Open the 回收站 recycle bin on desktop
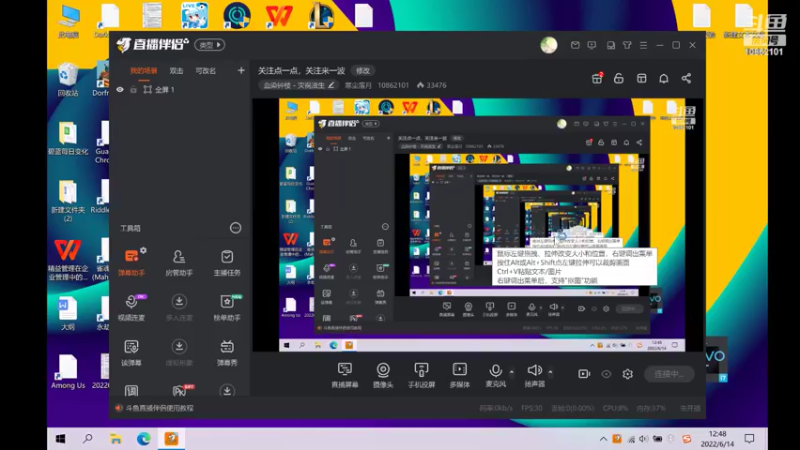800x450 pixels. [x=67, y=79]
